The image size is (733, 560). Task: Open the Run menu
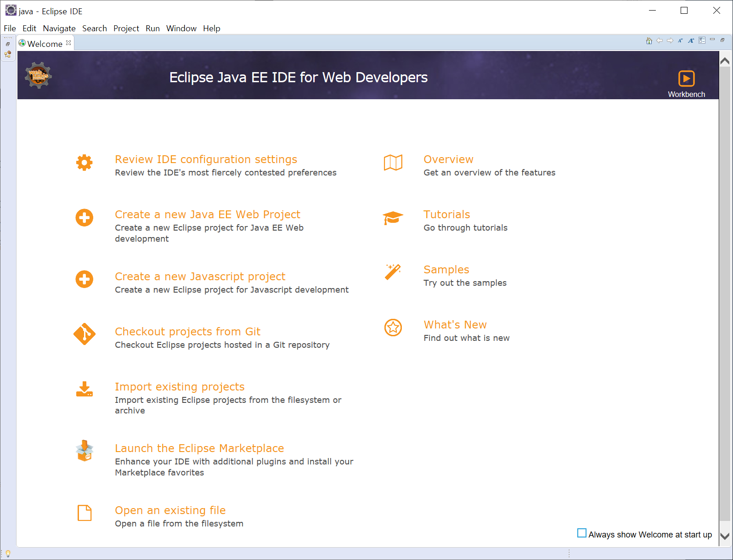point(153,28)
